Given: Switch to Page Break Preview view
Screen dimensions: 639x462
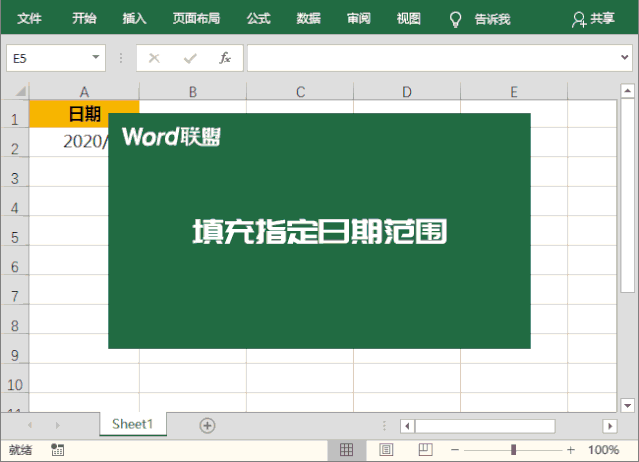Looking at the screenshot, I should (x=424, y=450).
